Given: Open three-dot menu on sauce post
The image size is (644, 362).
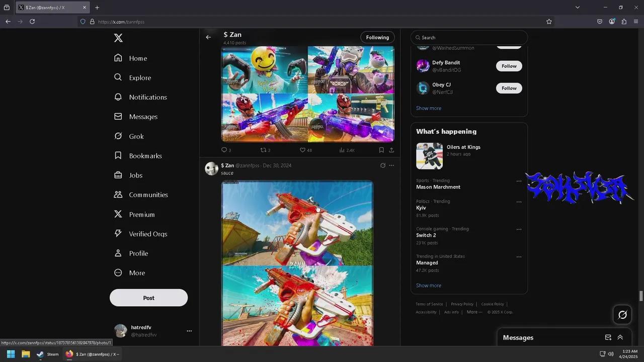Looking at the screenshot, I should click(x=391, y=165).
